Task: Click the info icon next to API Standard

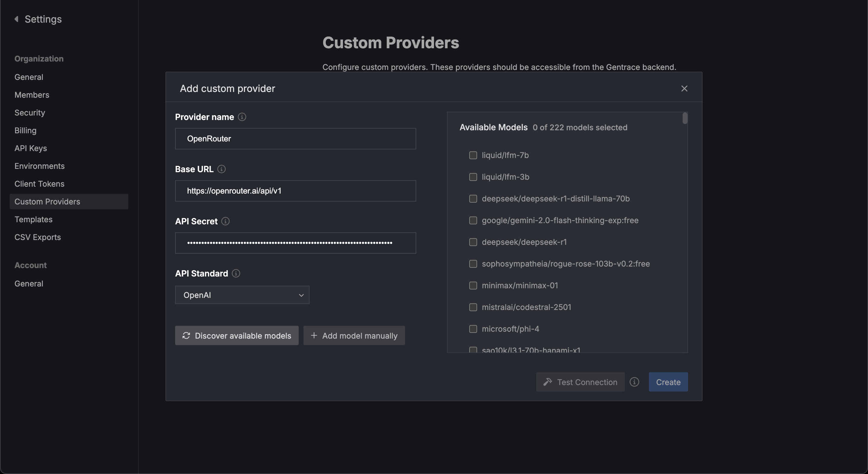Action: [x=236, y=273]
